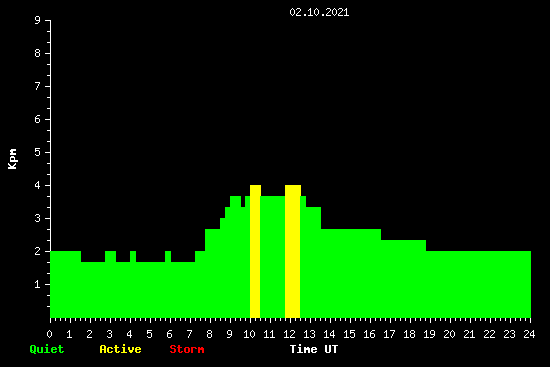Select y-axis label 4
Viewport: 550px width, 367px height.
(x=38, y=185)
